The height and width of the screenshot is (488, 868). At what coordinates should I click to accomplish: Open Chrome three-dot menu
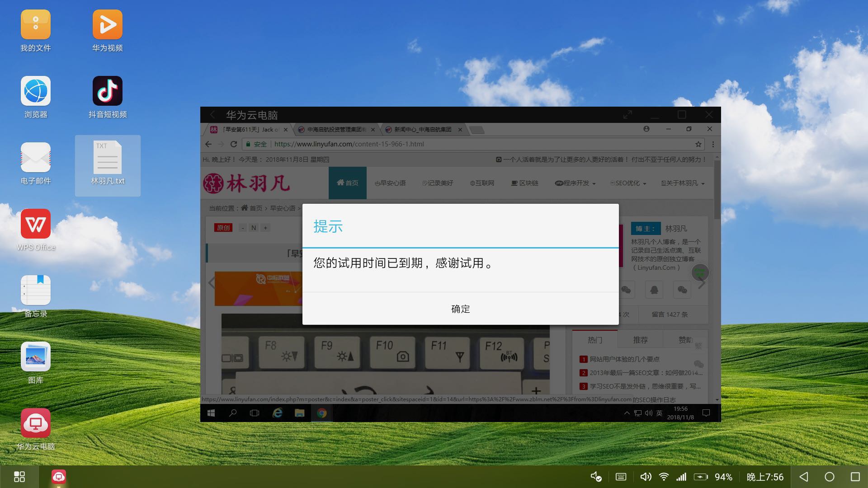coord(713,144)
